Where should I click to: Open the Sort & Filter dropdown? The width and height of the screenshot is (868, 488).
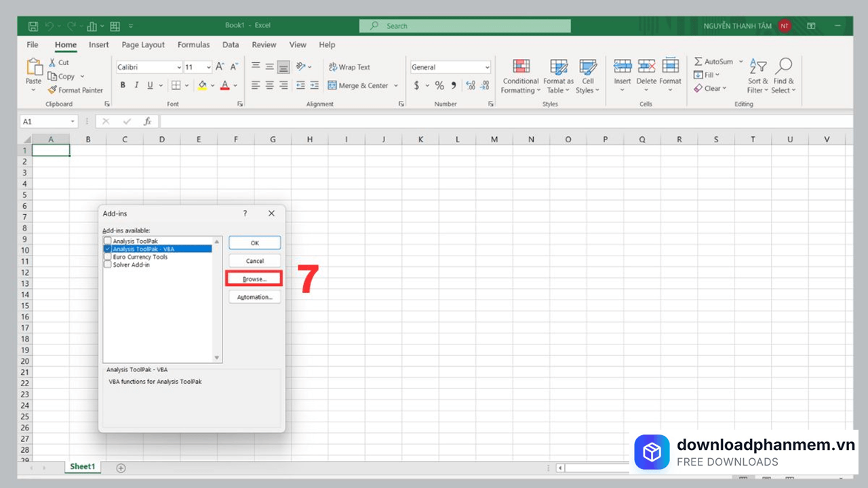point(757,76)
